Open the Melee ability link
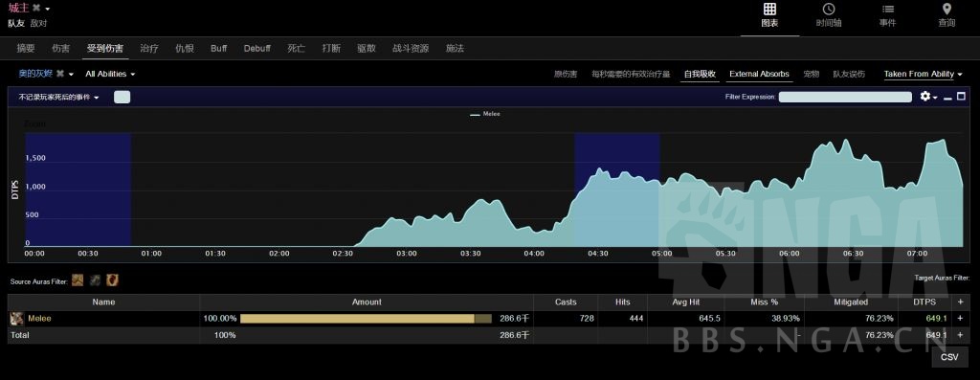980x380 pixels. coord(39,319)
